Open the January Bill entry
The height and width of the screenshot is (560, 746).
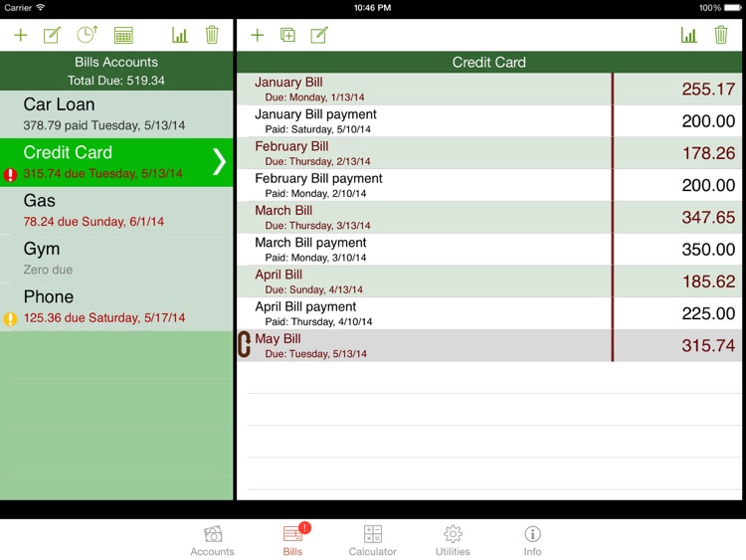coord(489,89)
